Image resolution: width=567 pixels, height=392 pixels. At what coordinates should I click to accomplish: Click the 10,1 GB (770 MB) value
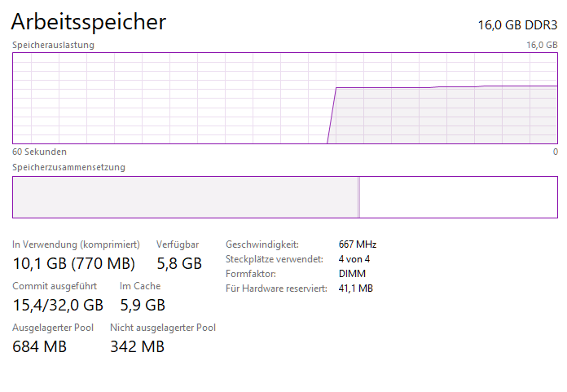point(73,263)
